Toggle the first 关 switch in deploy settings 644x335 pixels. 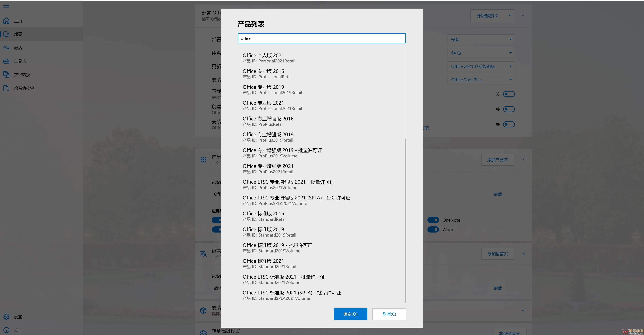(509, 94)
